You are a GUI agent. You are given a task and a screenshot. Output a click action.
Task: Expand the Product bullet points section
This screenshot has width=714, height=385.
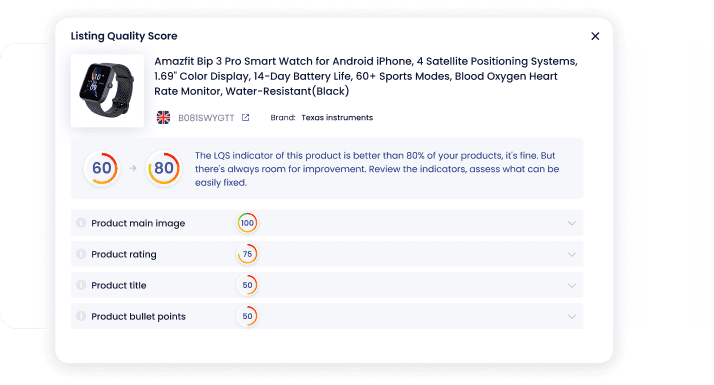click(571, 316)
